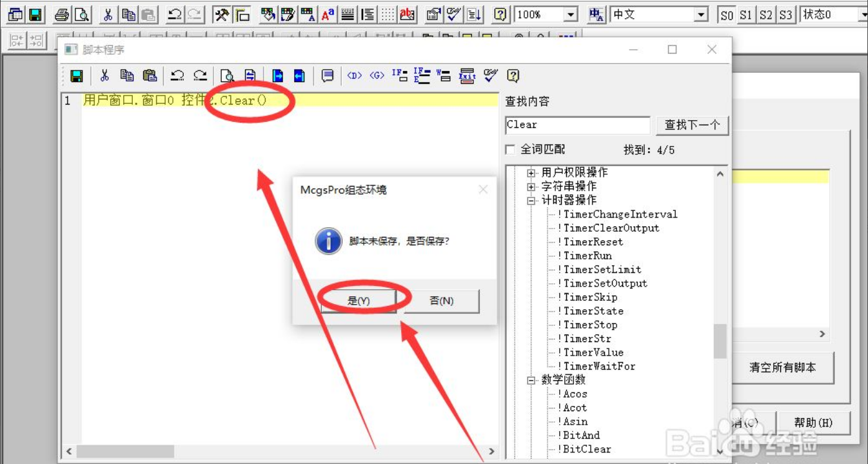Open the 100% zoom dropdown
The height and width of the screenshot is (464, 868).
[x=571, y=15]
